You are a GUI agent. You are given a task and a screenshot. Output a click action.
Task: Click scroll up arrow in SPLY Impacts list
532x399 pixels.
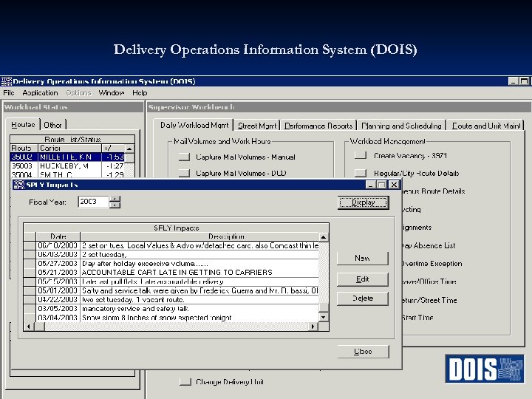pos(324,237)
